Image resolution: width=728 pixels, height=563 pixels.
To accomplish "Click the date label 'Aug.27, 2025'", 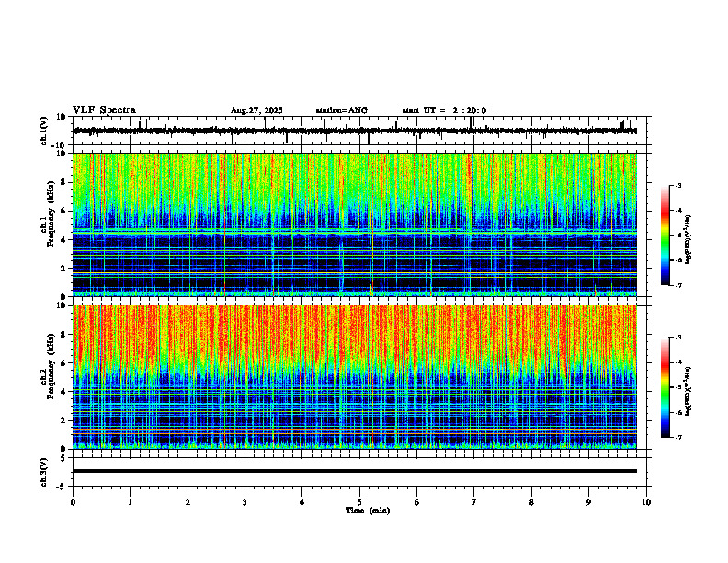I will coord(256,110).
